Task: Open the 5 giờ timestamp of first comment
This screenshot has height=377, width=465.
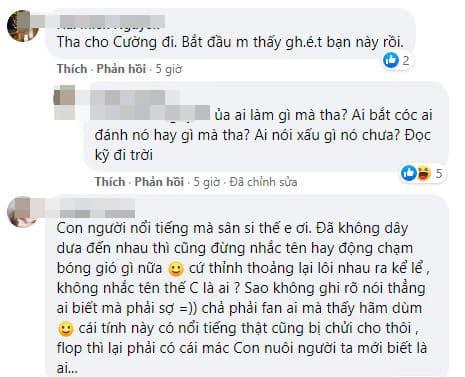Action: [169, 69]
